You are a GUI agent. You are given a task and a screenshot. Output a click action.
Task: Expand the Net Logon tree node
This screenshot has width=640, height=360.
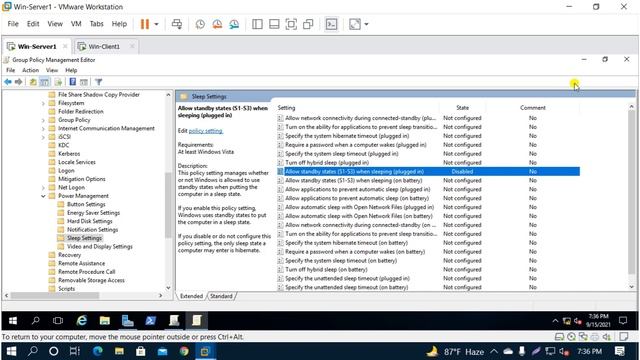coord(43,188)
